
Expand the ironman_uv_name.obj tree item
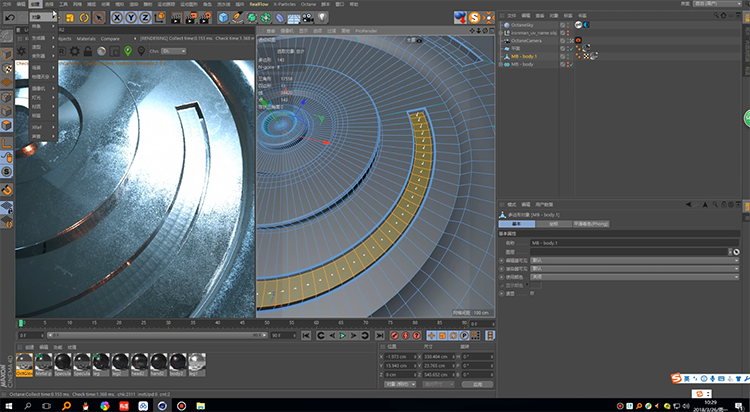[501, 33]
